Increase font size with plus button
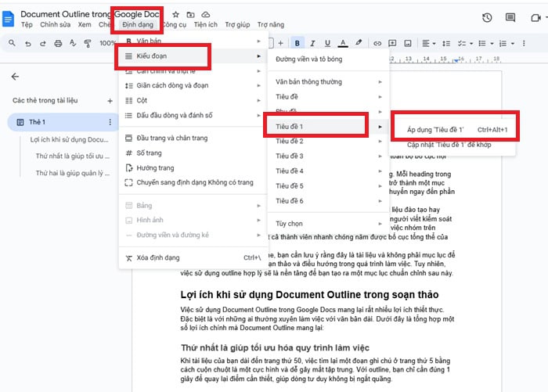This screenshot has height=392, width=548. click(280, 43)
